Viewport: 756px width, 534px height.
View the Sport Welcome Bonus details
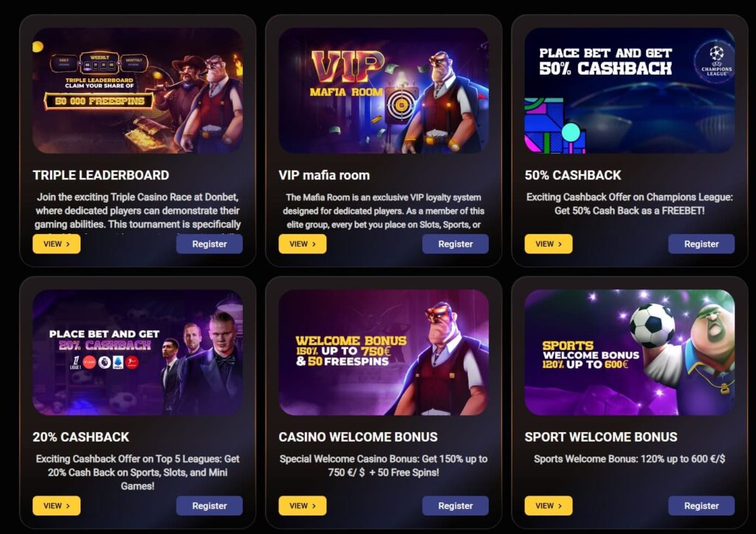tap(549, 505)
